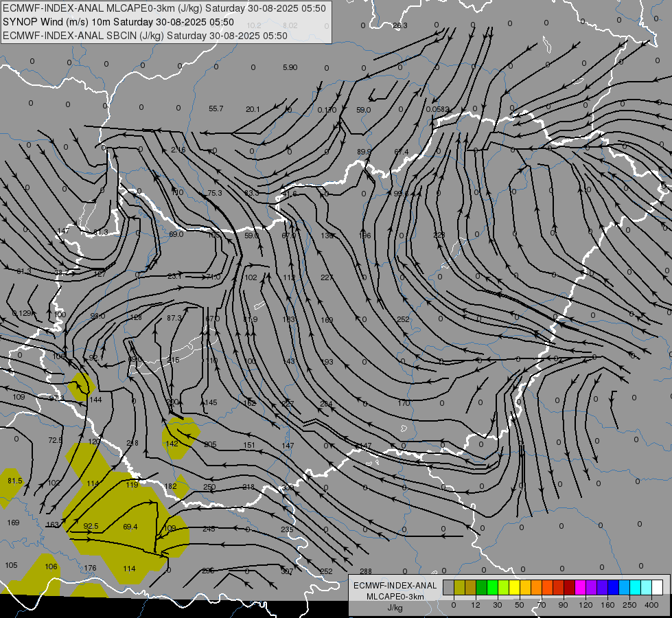
Task: Select the lime yellow-green legend swatch
Action: click(504, 587)
